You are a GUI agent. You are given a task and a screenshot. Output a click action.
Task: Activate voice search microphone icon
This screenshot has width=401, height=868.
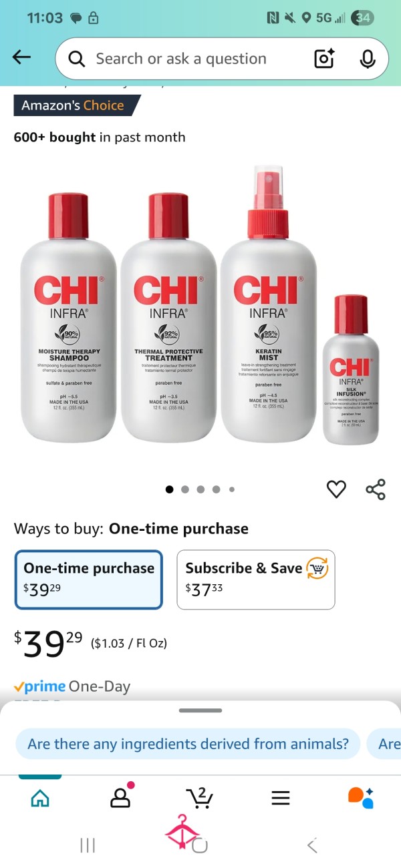click(x=367, y=59)
